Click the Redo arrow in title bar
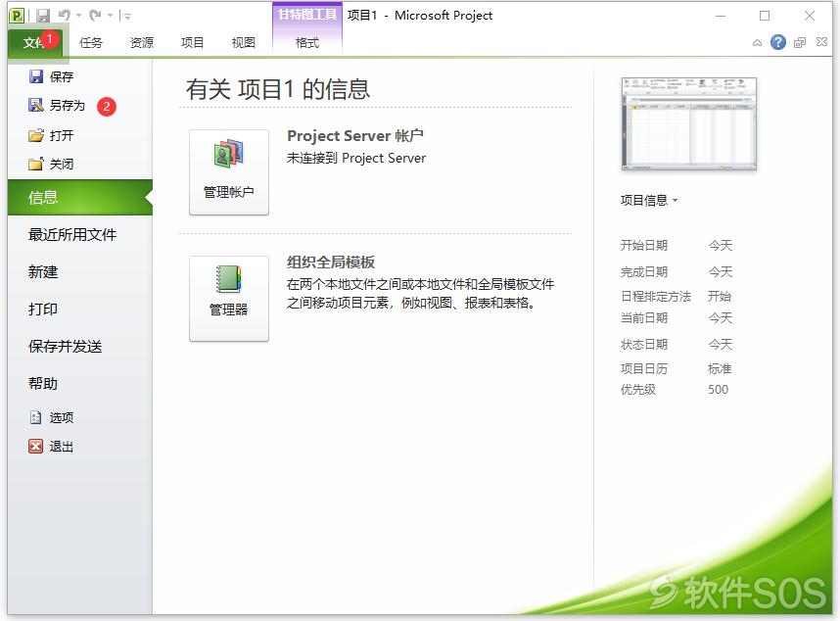Viewport: 840px width, 621px height. 95,15
